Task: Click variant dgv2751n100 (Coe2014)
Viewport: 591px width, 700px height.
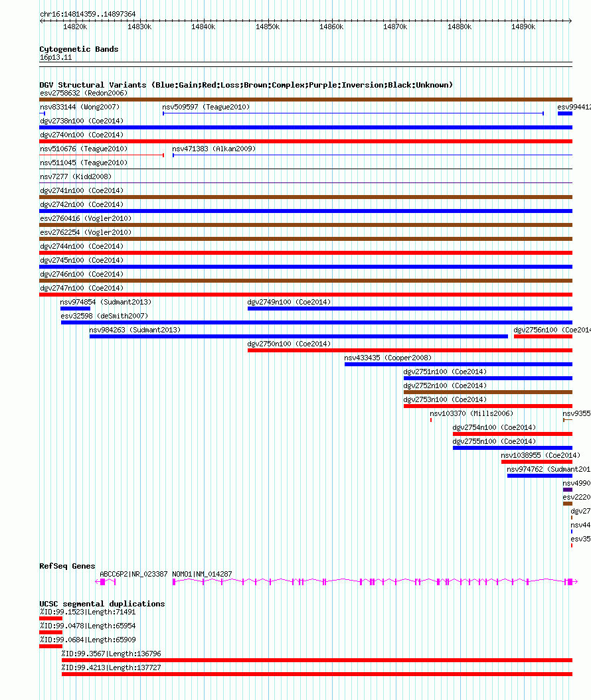Action: [445, 372]
